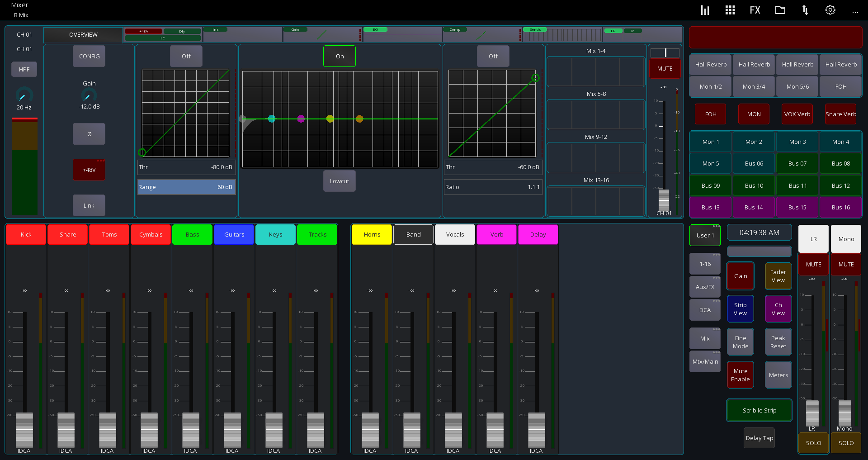This screenshot has width=868, height=460.
Task: Click the Peak Reset button
Action: (x=778, y=342)
